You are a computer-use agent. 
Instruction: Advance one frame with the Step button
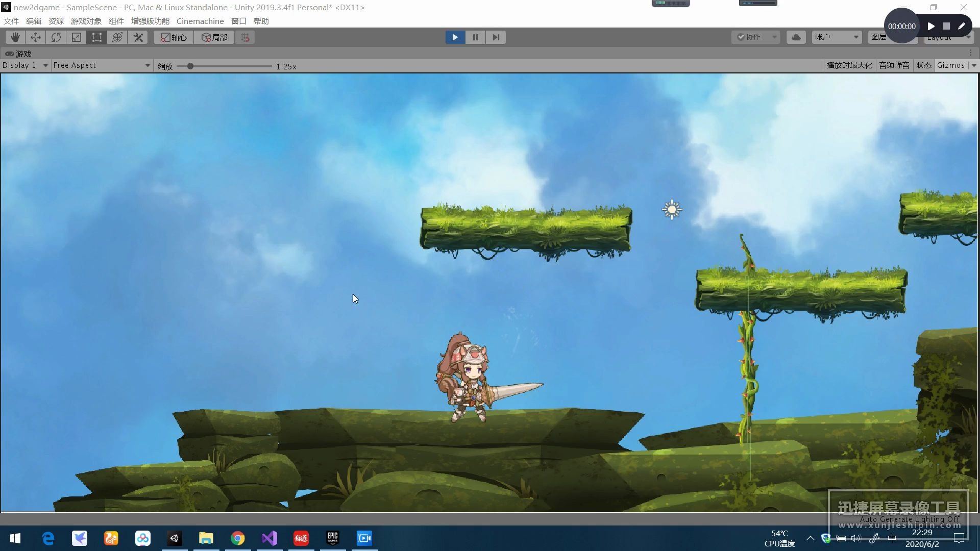(x=496, y=37)
